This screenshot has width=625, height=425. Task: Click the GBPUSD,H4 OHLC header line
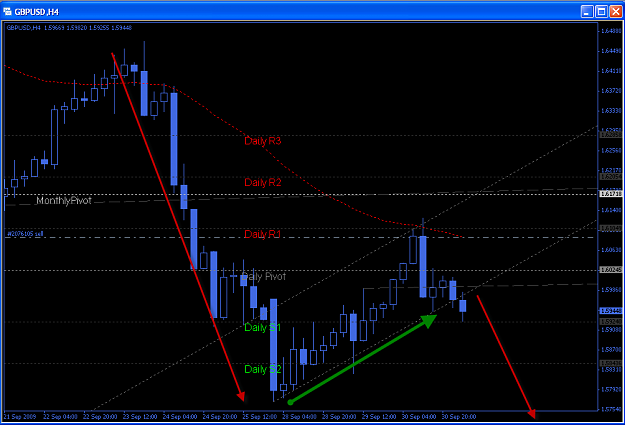(x=69, y=28)
